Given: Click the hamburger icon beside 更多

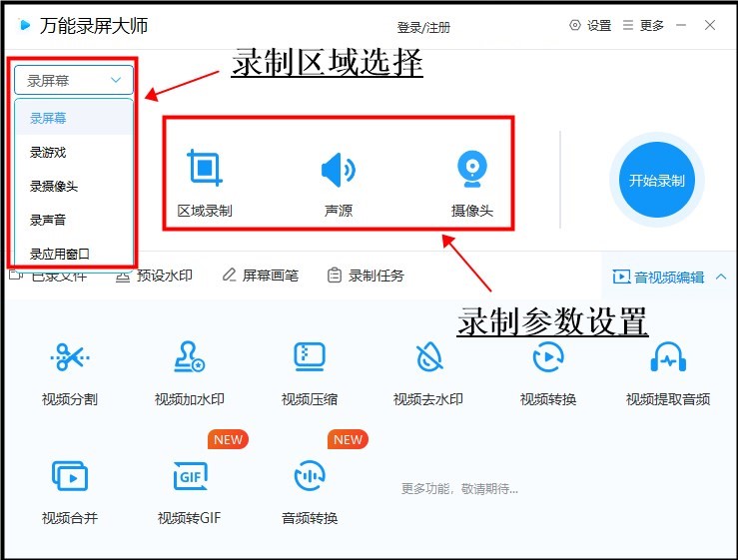Looking at the screenshot, I should click(x=628, y=25).
